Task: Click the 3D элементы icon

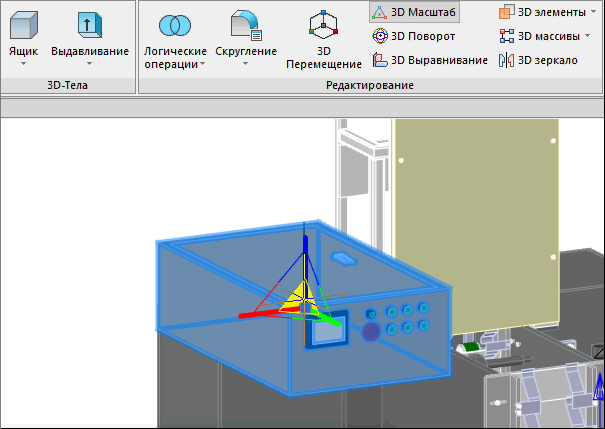Action: click(507, 12)
